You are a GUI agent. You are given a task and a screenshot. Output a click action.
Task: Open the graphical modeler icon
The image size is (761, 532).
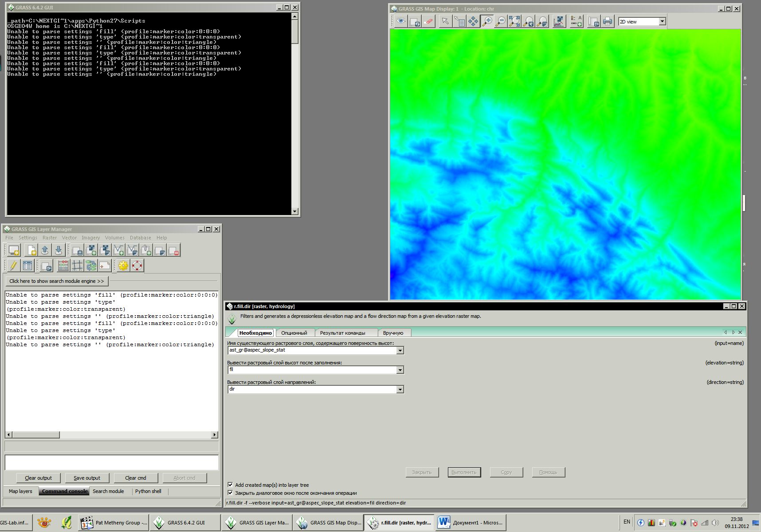pos(91,266)
